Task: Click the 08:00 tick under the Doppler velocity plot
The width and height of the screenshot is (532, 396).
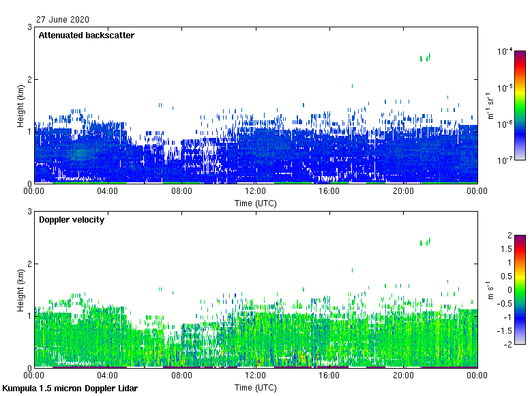Action: [181, 376]
